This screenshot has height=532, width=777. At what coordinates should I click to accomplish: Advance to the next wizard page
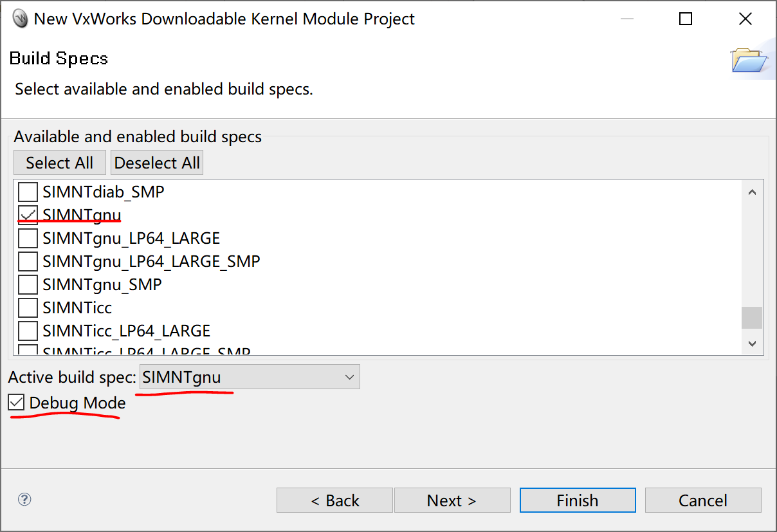pos(452,500)
